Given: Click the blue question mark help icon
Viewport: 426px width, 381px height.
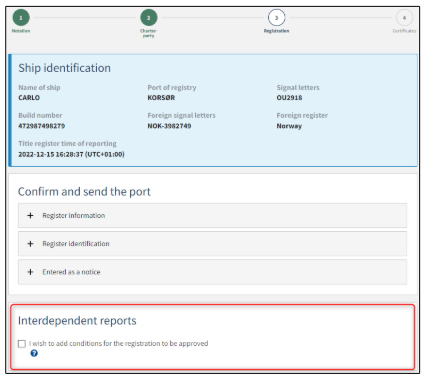Looking at the screenshot, I should click(x=34, y=353).
